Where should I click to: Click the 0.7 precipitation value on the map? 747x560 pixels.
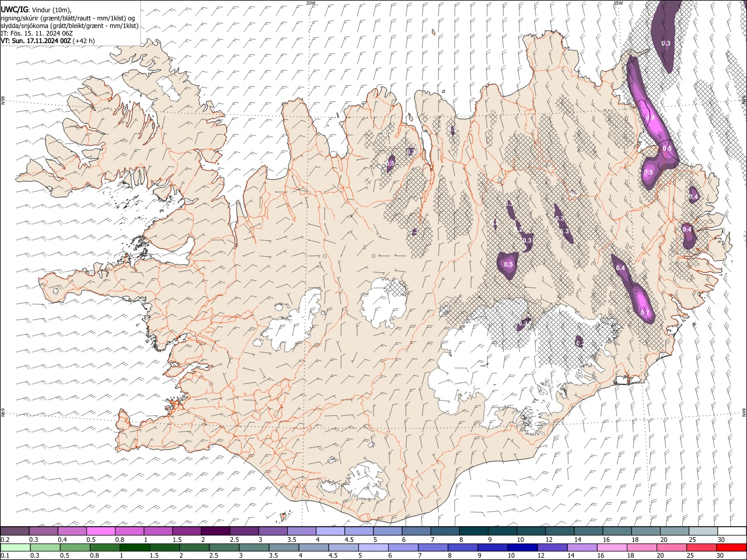645,313
